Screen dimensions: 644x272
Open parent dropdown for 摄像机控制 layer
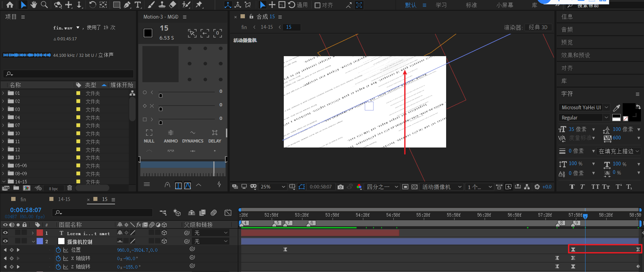[x=211, y=241]
